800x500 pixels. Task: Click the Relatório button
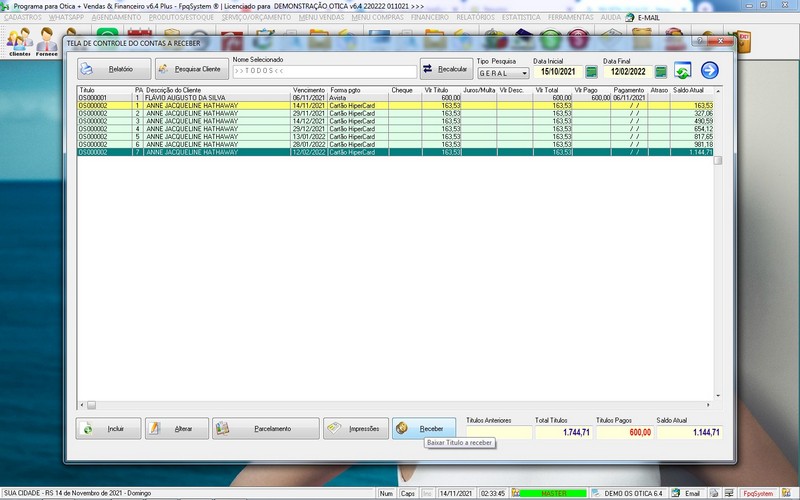click(x=114, y=69)
